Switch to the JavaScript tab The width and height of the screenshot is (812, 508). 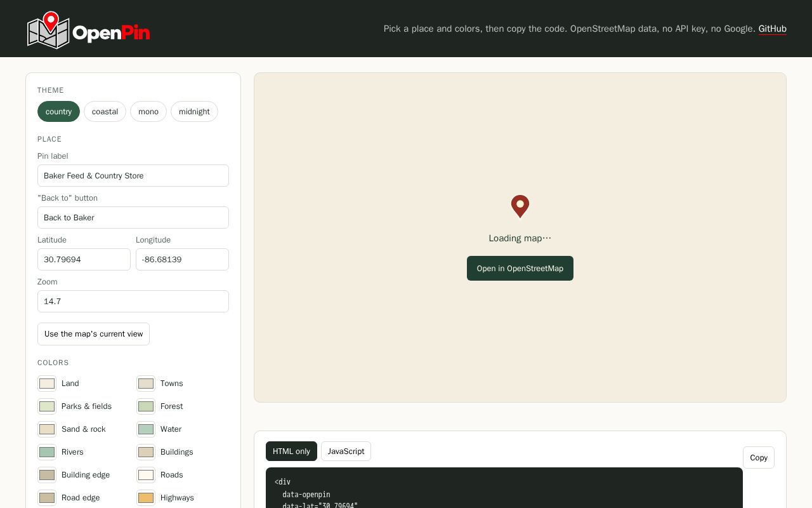[346, 451]
